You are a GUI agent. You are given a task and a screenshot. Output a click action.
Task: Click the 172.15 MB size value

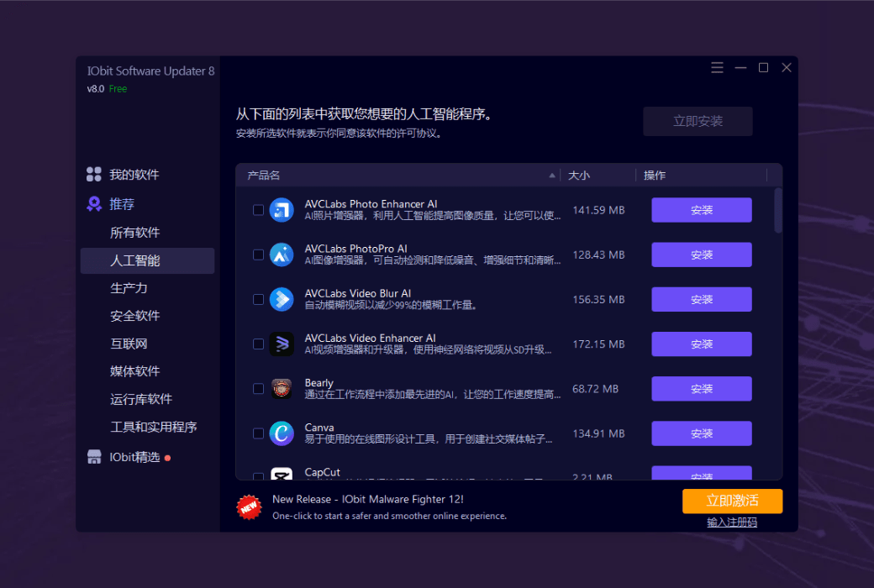point(598,344)
